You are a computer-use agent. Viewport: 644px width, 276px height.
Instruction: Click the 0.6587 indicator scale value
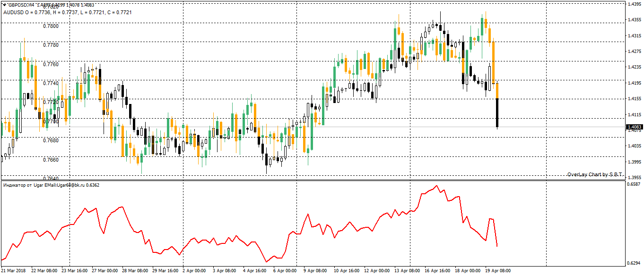pyautogui.click(x=634, y=184)
